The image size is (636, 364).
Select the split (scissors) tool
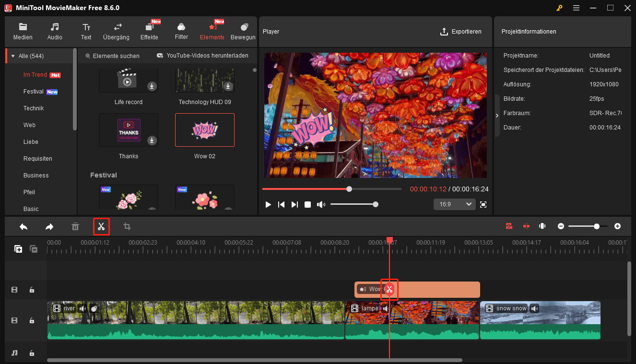tap(101, 226)
